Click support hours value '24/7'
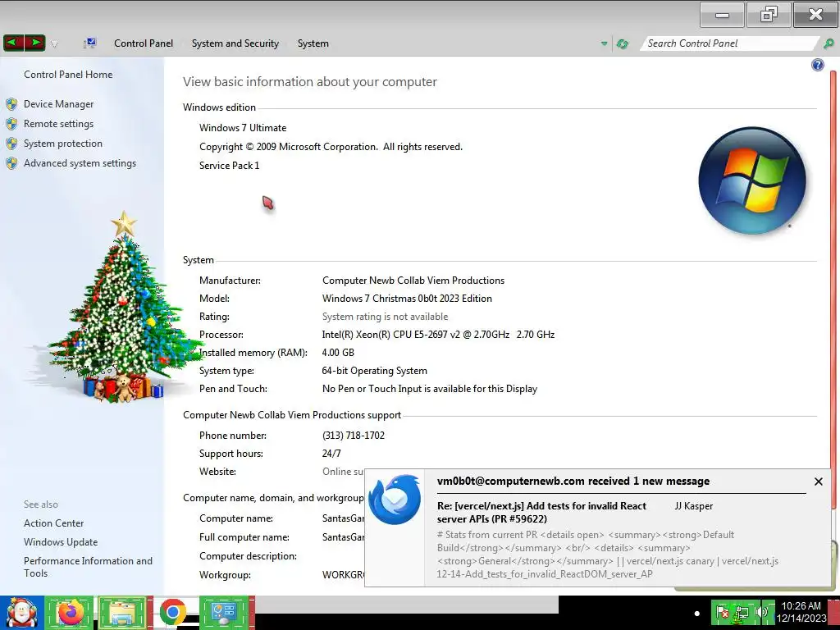Screen dimensions: 840x630 (x=331, y=454)
